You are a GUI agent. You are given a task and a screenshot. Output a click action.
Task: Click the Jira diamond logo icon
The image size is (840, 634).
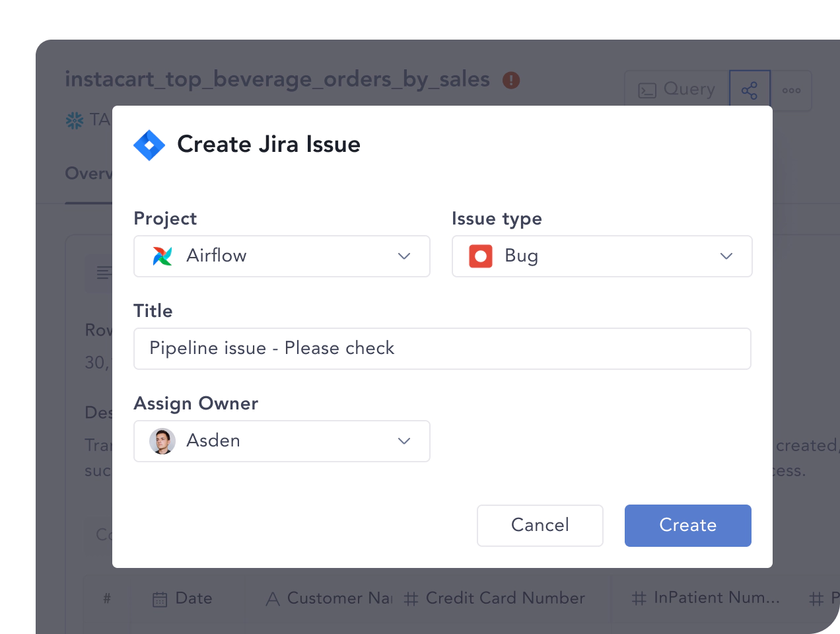click(x=149, y=145)
